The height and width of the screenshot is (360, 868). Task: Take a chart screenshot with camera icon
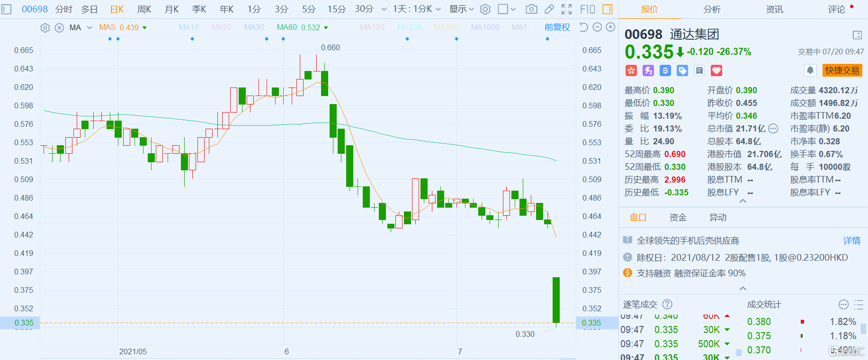click(531, 9)
